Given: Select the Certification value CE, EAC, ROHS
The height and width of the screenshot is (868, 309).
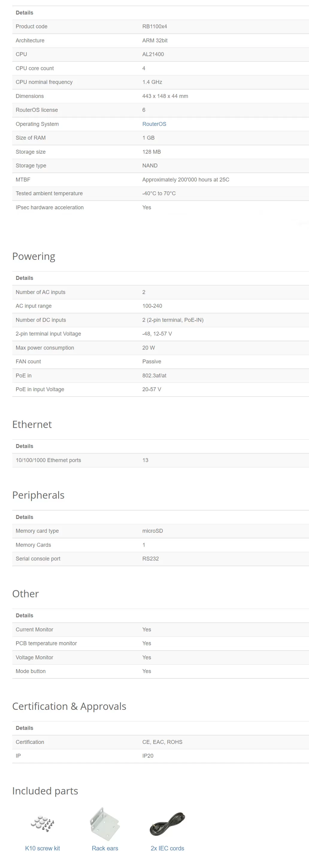Looking at the screenshot, I should [x=162, y=742].
